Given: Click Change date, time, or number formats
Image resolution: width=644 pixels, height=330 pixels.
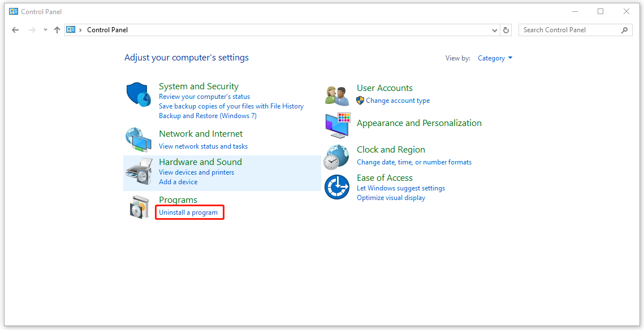Looking at the screenshot, I should click(x=414, y=162).
